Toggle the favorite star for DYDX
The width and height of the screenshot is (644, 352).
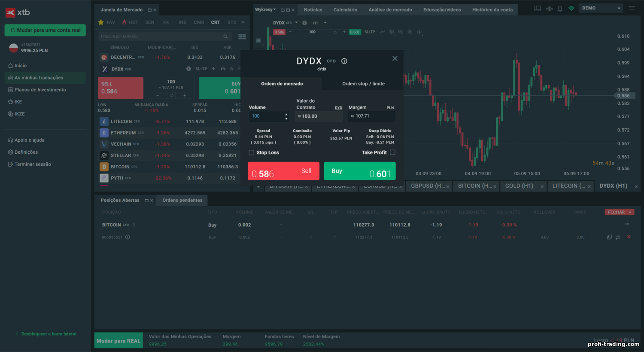pos(232,69)
